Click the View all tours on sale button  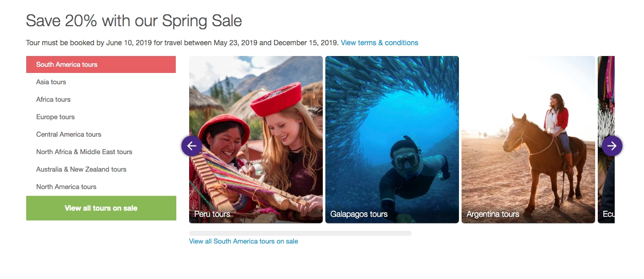tap(101, 208)
